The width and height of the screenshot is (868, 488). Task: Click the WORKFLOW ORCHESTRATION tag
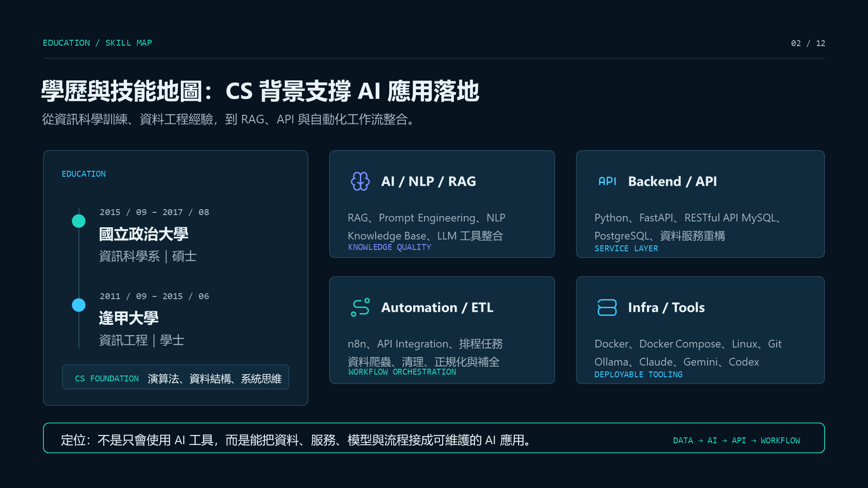402,372
